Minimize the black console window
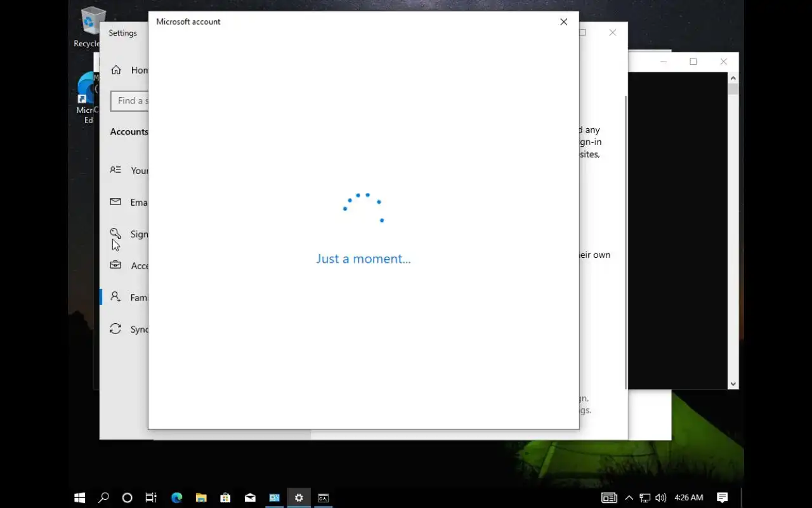Image resolution: width=812 pixels, height=508 pixels. pos(664,62)
